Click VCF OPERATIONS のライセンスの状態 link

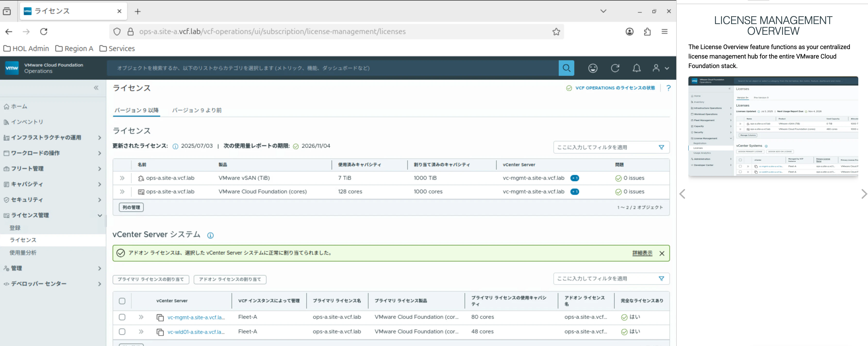[x=615, y=88]
